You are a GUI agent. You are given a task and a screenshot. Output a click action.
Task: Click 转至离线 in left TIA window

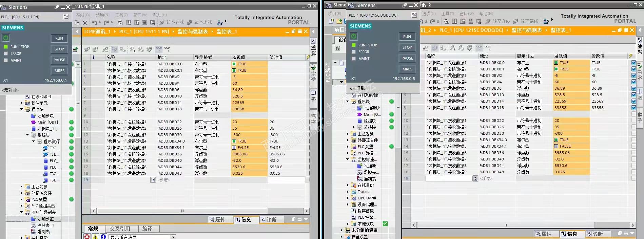pos(199,23)
